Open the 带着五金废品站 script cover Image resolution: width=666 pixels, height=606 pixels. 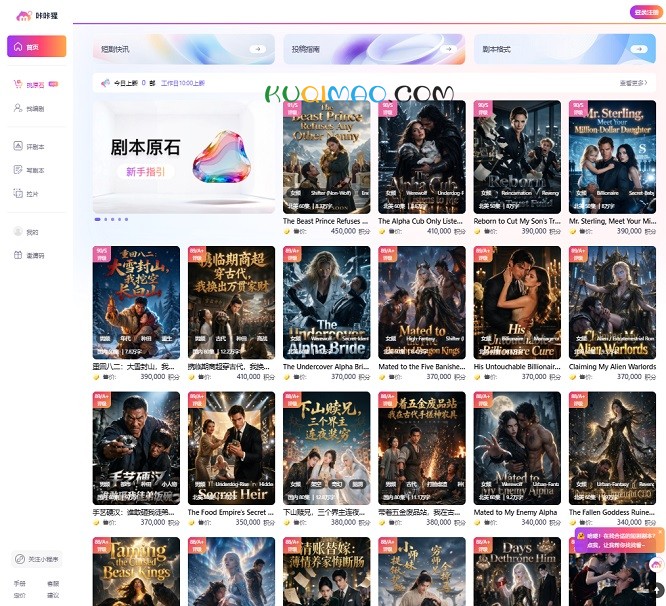(422, 448)
